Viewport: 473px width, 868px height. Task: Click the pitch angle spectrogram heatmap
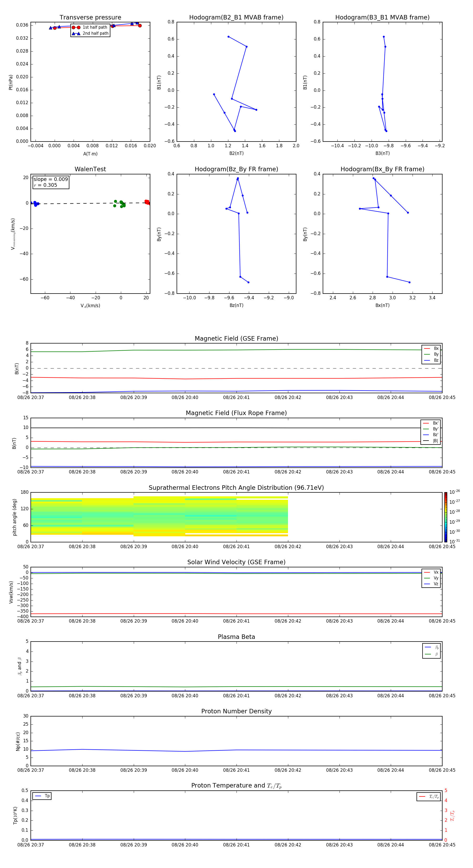tap(159, 516)
